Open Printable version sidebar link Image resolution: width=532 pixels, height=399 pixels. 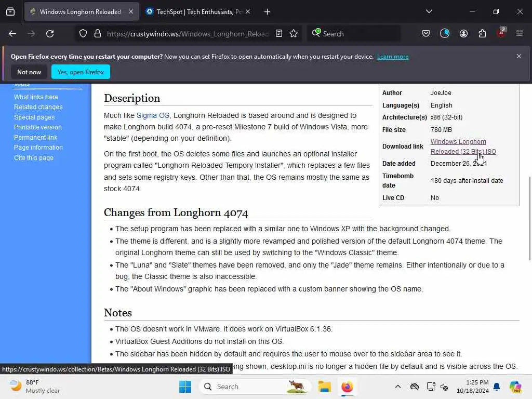[38, 127]
